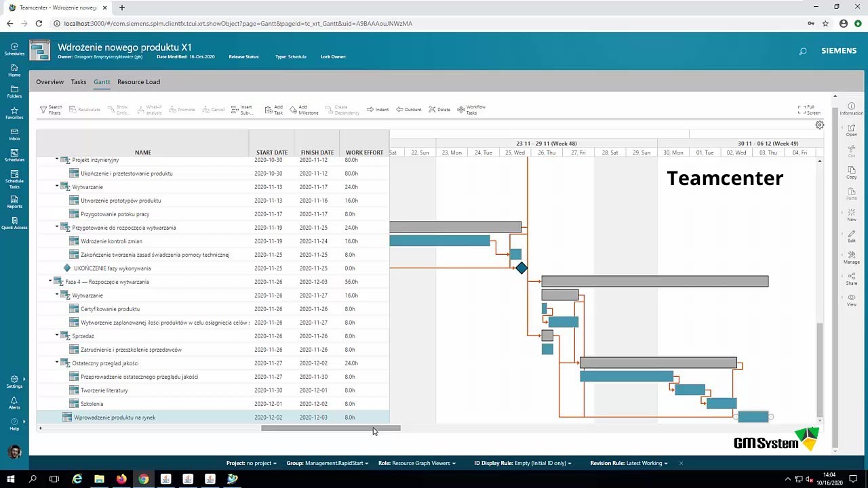Open the Revision Rule dropdown
The width and height of the screenshot is (868, 488).
tap(629, 463)
